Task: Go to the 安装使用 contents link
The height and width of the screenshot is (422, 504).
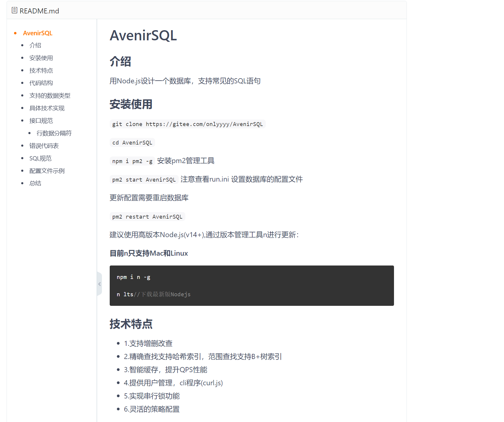Action: (x=41, y=58)
